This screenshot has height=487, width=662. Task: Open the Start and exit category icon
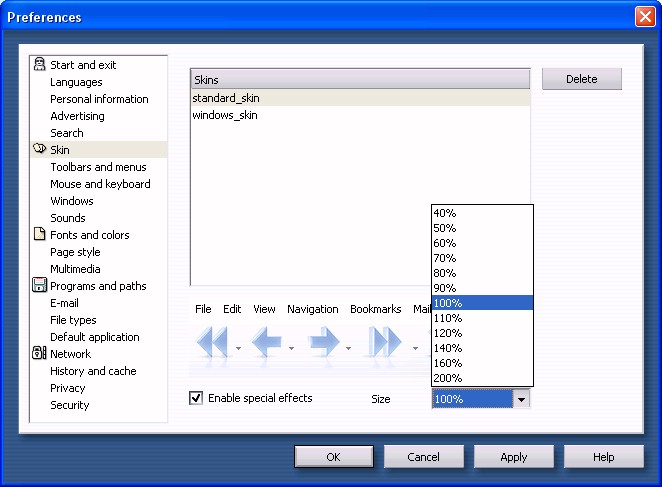(x=39, y=65)
